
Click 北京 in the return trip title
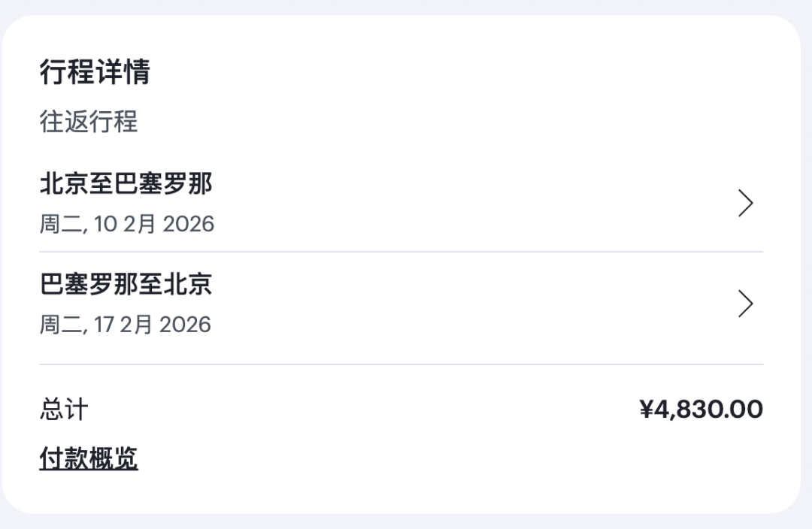(x=188, y=283)
